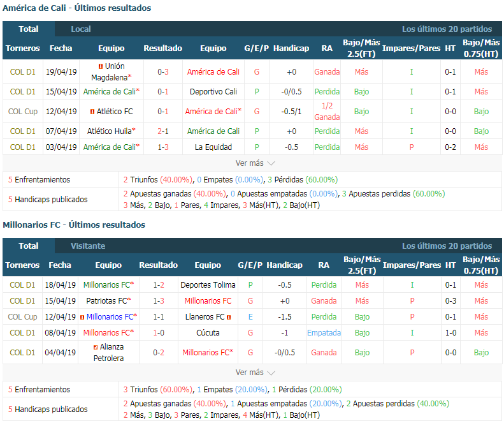The height and width of the screenshot is (421, 504).
Task: Click the 'Empatada' RA cell in Cúcuta row
Action: point(324,333)
